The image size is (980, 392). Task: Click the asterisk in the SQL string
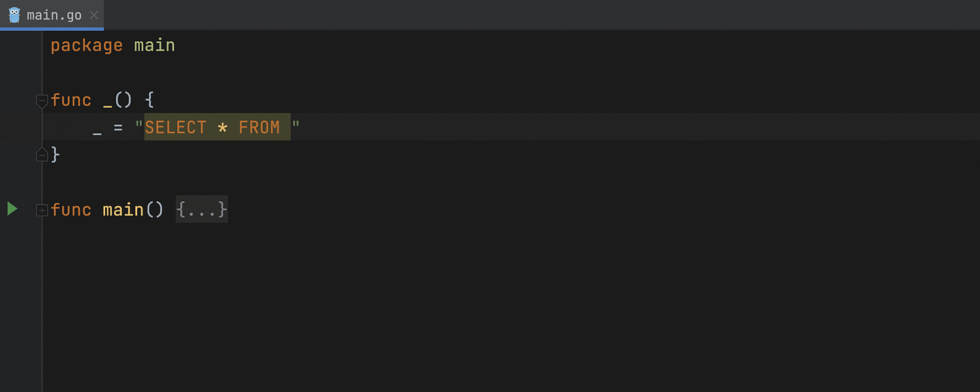222,128
